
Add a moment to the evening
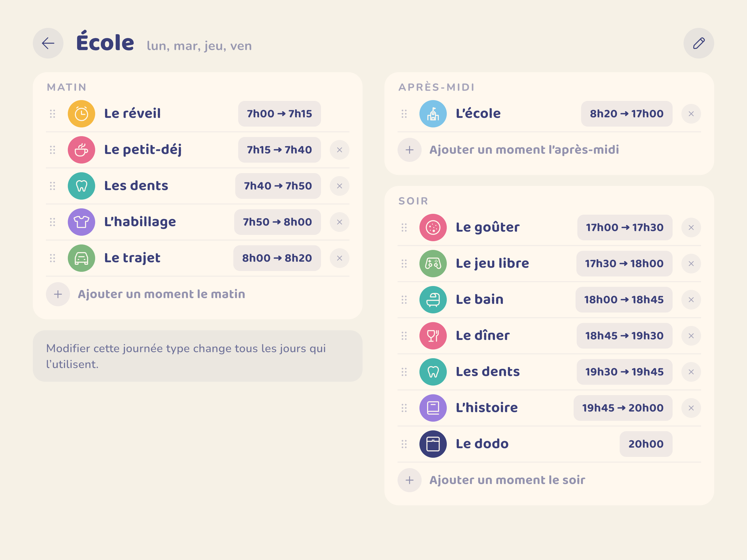coord(491,480)
